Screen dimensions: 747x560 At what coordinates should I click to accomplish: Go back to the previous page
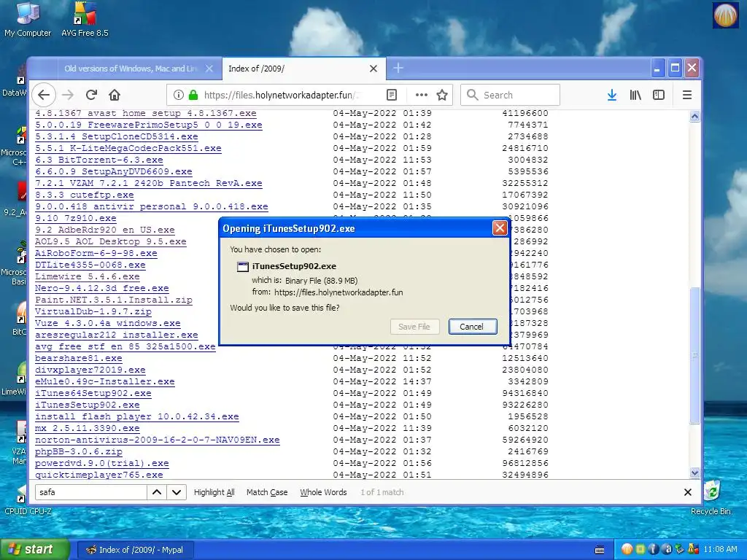click(x=44, y=95)
